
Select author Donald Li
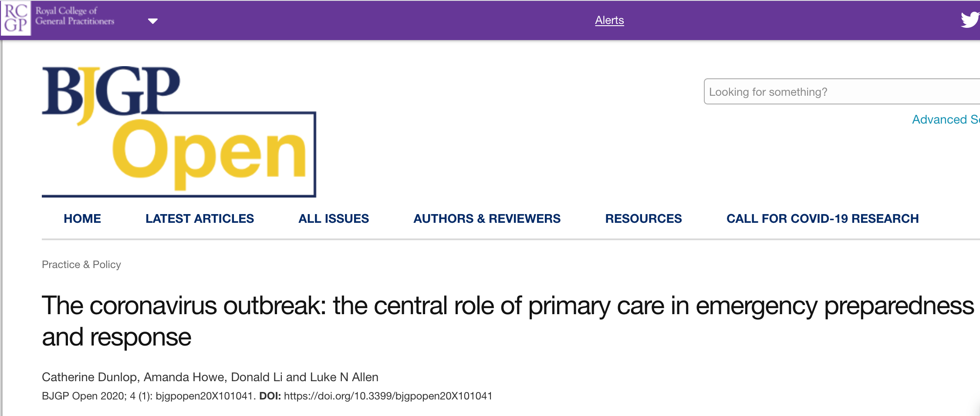pyautogui.click(x=257, y=377)
